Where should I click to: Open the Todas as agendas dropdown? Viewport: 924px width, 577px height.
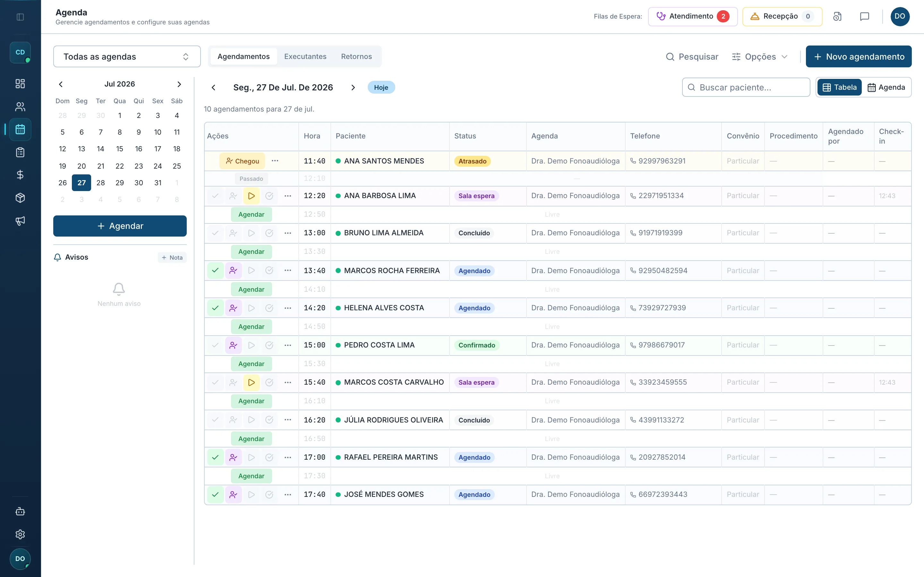coord(127,56)
